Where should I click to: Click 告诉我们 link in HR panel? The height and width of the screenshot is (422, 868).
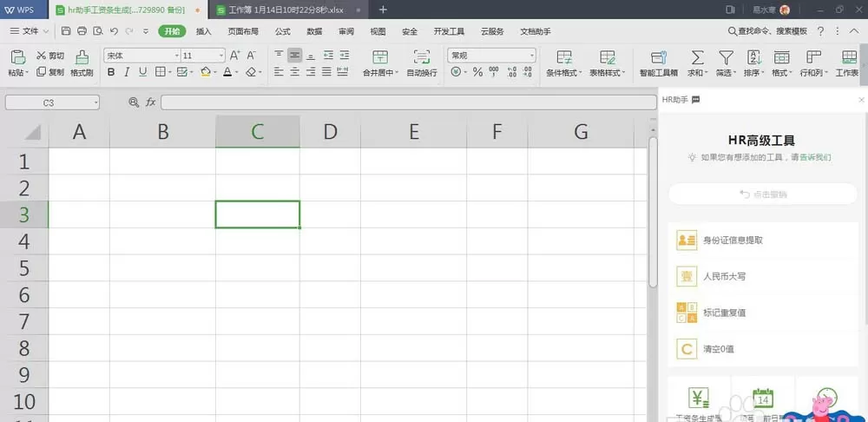(815, 157)
